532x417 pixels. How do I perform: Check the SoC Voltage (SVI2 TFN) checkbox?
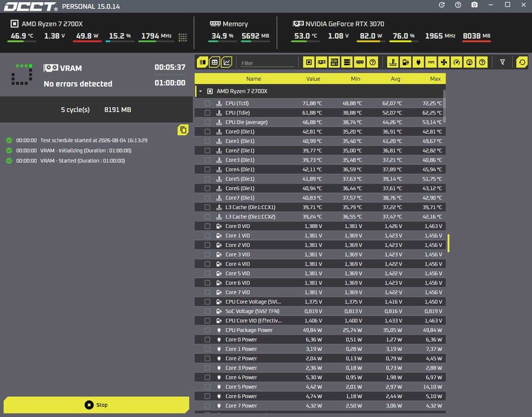[x=208, y=311]
